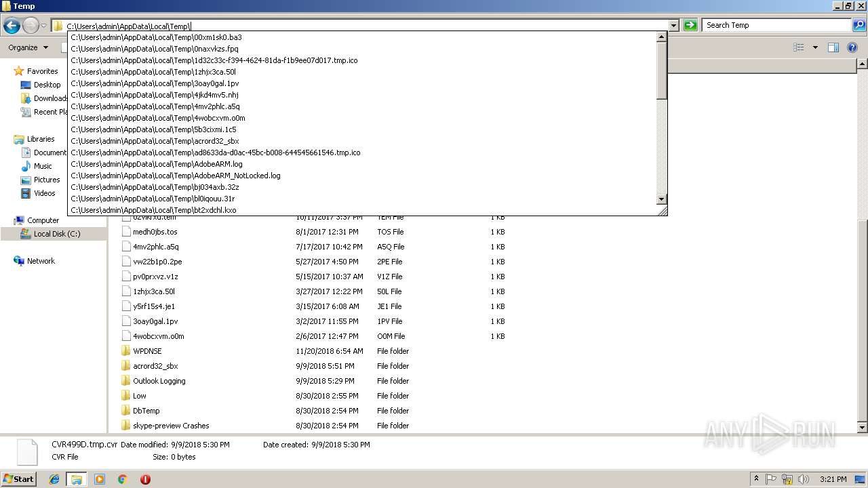Click file list scroll down arrow
The width and height of the screenshot is (868, 488).
[862, 428]
